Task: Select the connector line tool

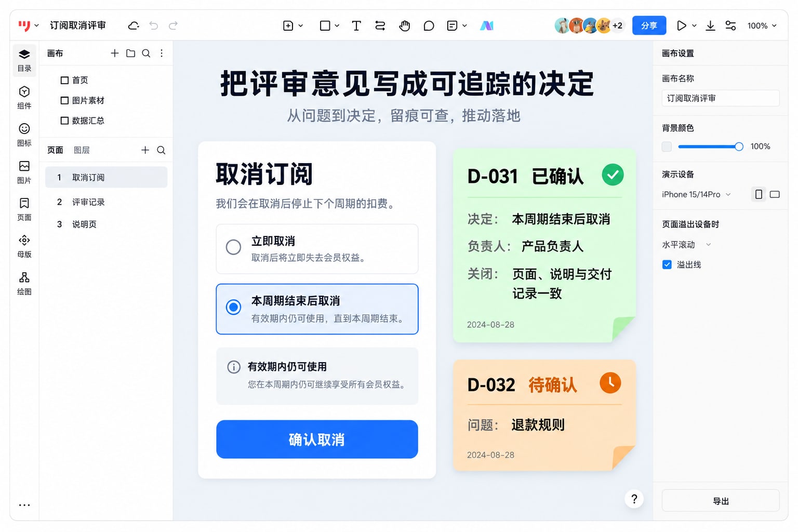Action: (380, 25)
